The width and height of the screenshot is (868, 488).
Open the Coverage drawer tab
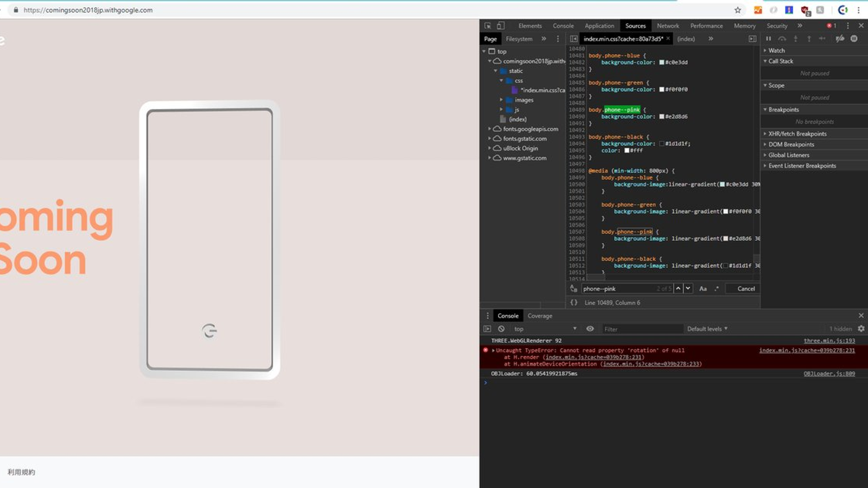(x=540, y=316)
